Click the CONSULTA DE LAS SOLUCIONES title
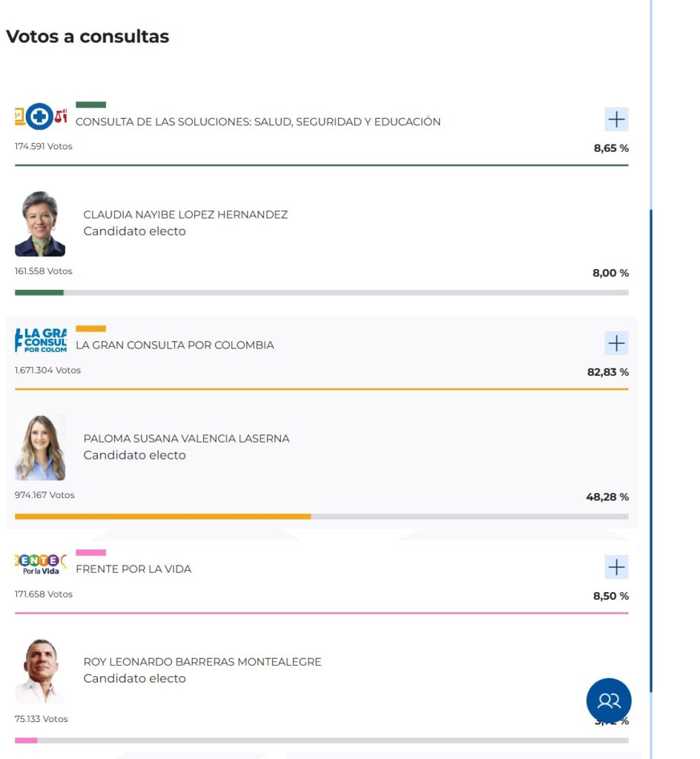 coord(258,122)
